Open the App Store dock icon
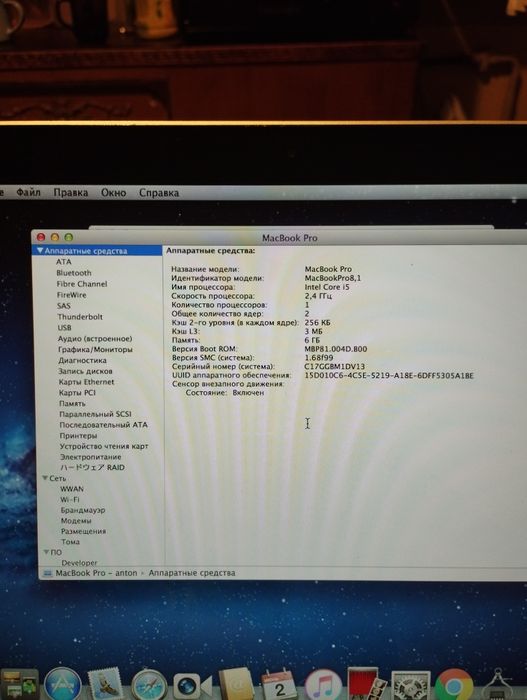This screenshot has height=700, width=527. click(x=63, y=684)
